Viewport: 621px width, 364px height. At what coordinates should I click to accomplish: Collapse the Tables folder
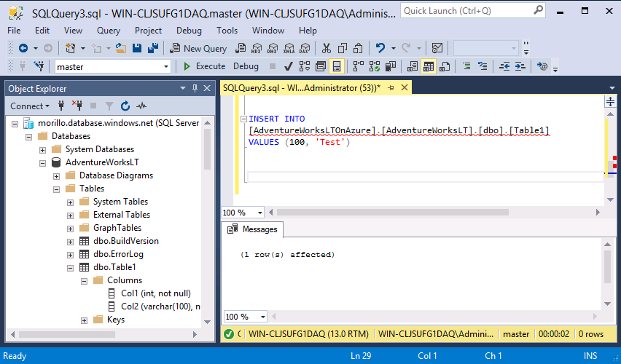tap(56, 189)
